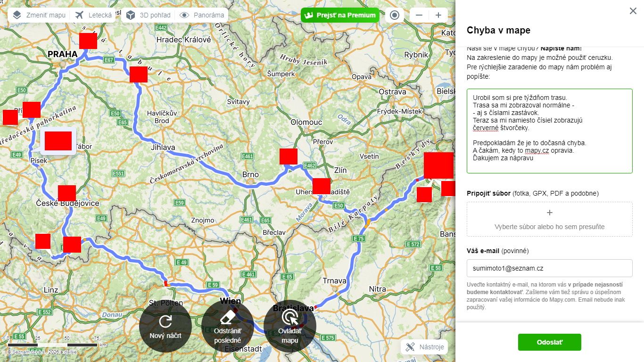This screenshot has height=362, width=644.
Task: Click the Trnava city label
Action: [x=335, y=281]
